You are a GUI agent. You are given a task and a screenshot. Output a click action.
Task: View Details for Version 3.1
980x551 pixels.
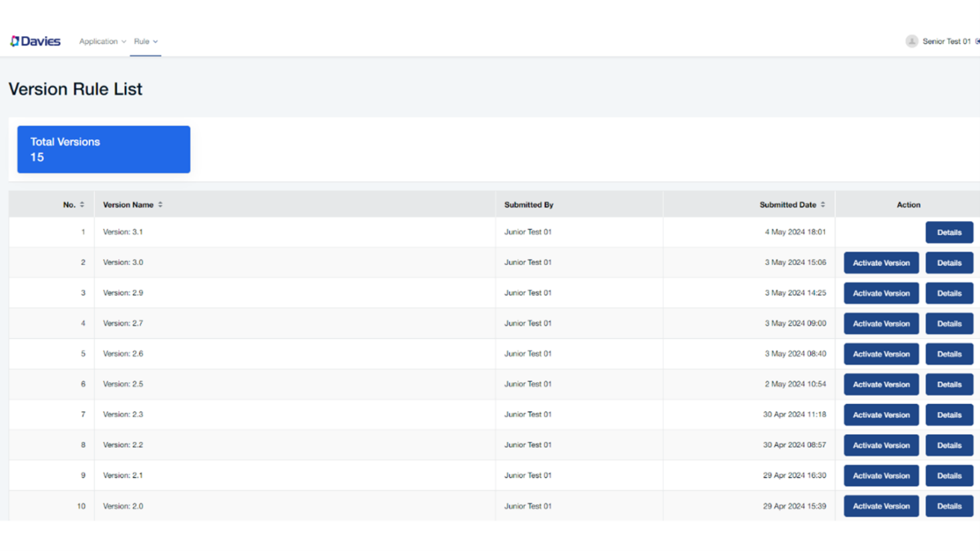[x=949, y=232]
